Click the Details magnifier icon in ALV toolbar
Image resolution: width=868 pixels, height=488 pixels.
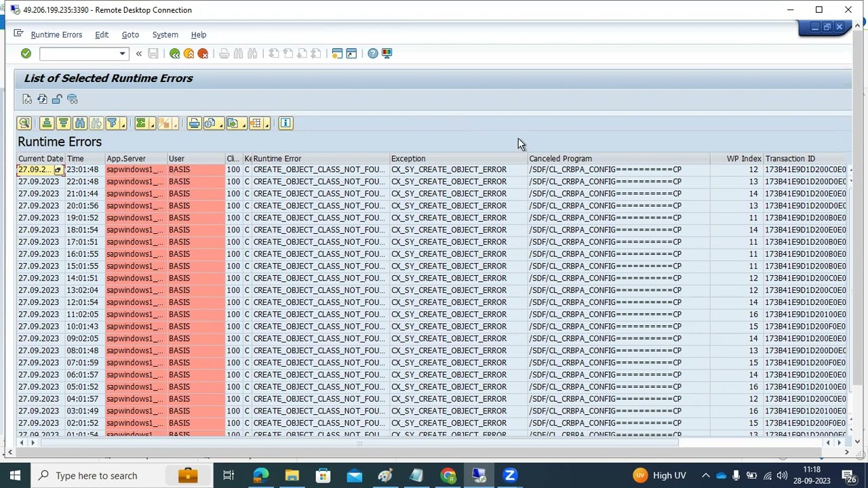point(24,123)
